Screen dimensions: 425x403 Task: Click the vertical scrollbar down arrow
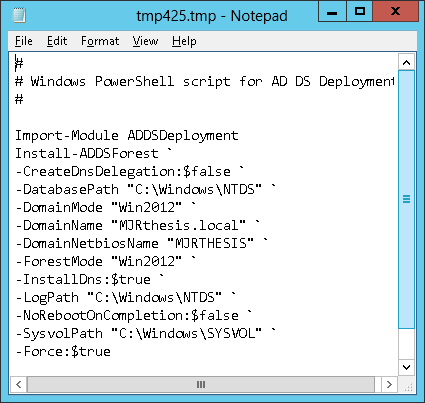[x=406, y=367]
